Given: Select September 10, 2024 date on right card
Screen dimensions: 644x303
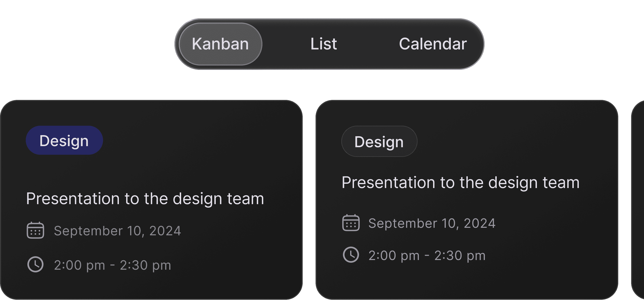Looking at the screenshot, I should pos(432,223).
